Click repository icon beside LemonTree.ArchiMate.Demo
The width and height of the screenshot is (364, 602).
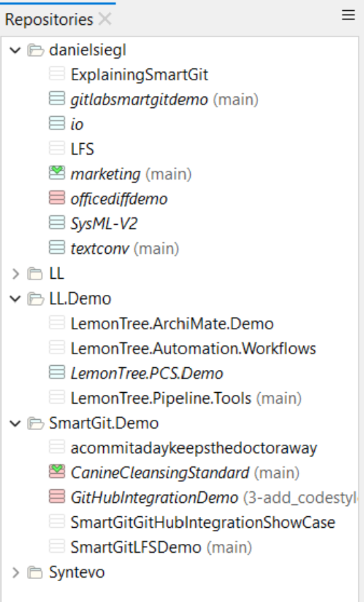(x=57, y=323)
